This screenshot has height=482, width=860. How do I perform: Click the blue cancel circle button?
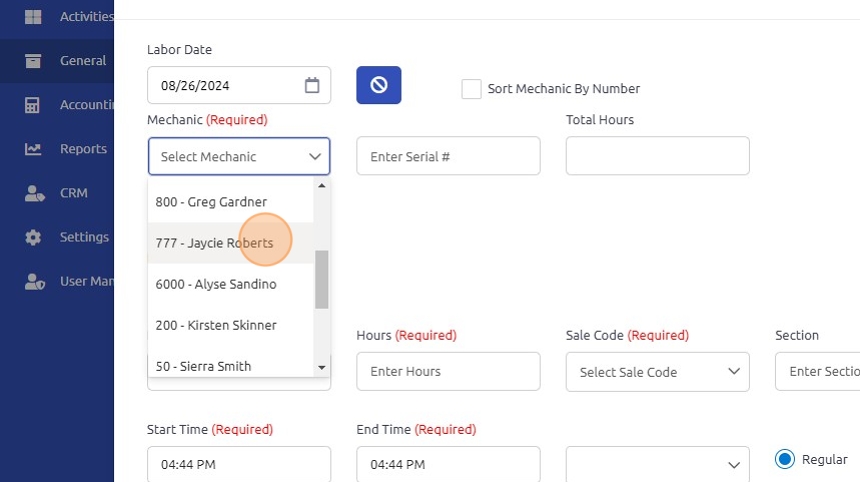379,85
